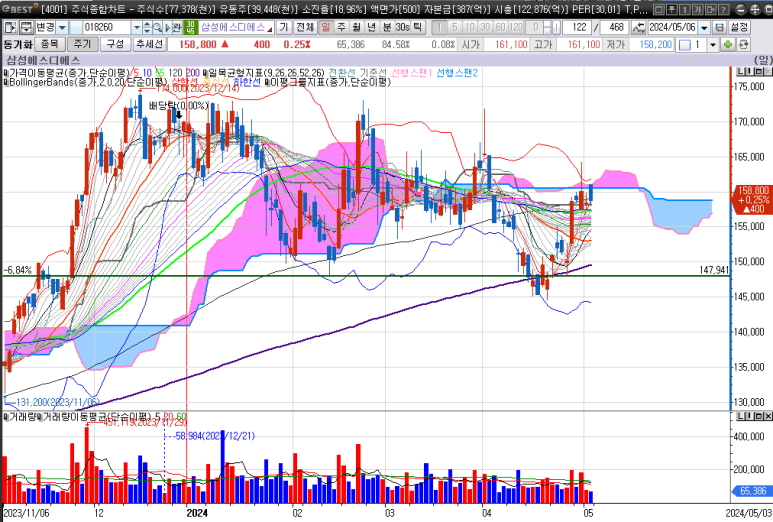Select the 년 yearly chart period
Viewport: 773px width, 522px height.
371,27
